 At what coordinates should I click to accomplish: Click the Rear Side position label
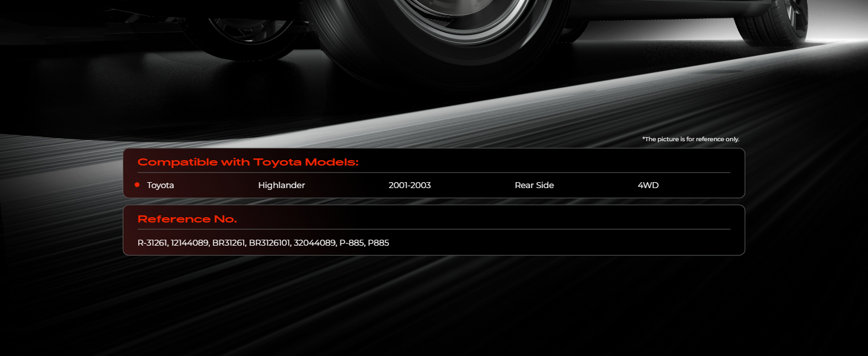pyautogui.click(x=534, y=185)
